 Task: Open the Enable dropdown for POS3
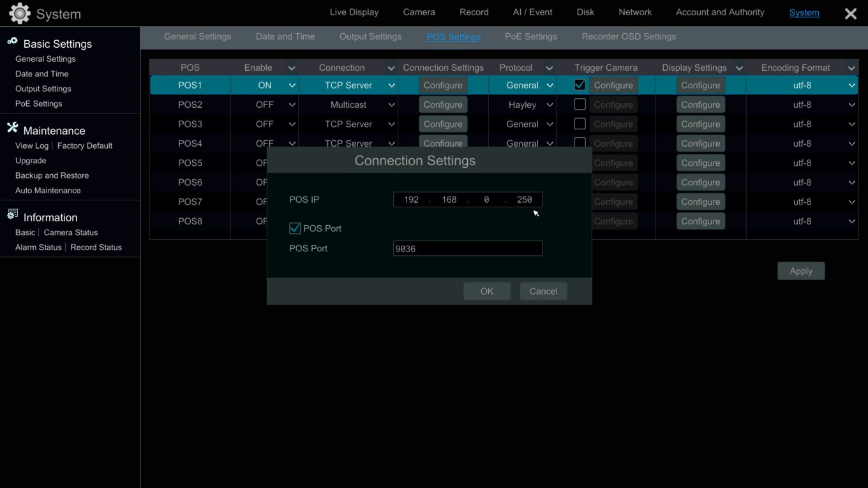(292, 124)
